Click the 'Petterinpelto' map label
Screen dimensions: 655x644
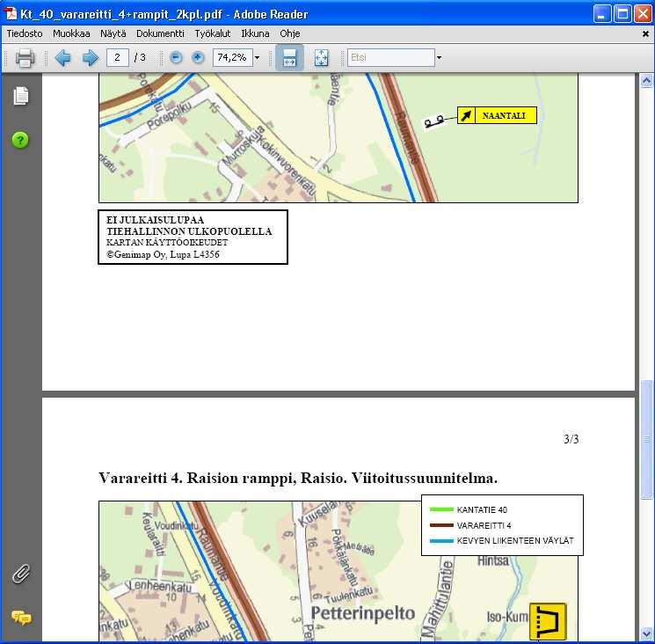coord(363,613)
